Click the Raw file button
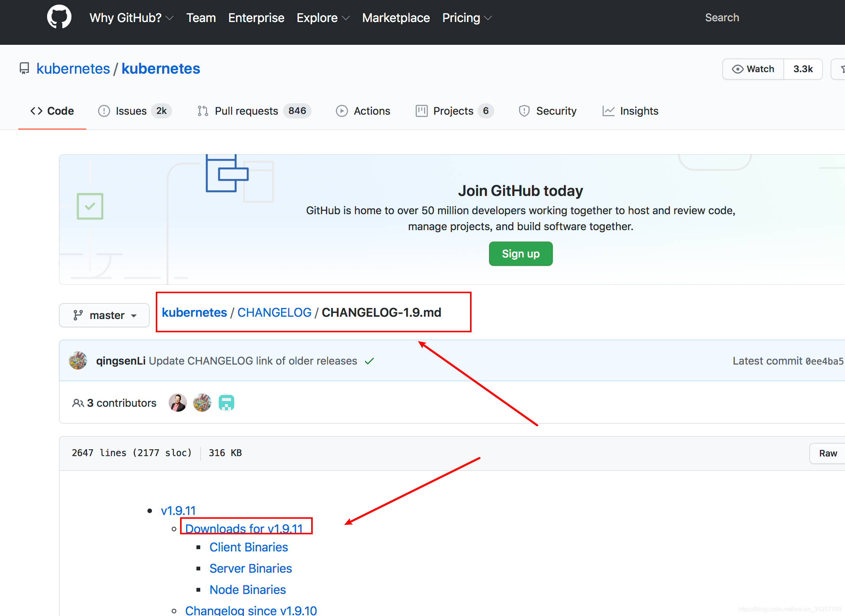This screenshot has width=845, height=616. (828, 453)
